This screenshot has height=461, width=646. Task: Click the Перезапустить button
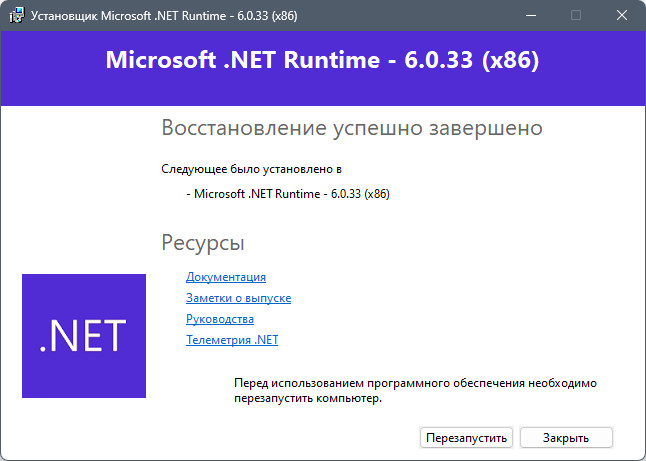click(x=466, y=438)
